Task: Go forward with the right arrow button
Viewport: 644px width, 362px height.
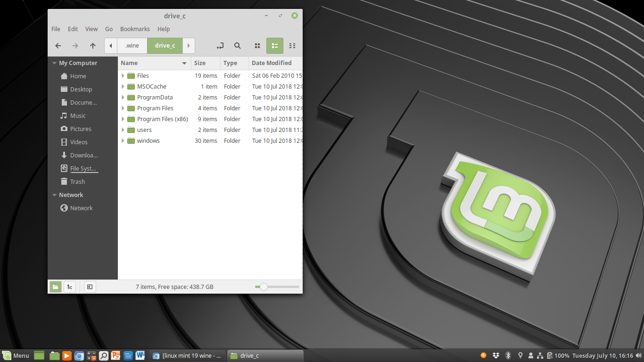Action: [x=75, y=46]
